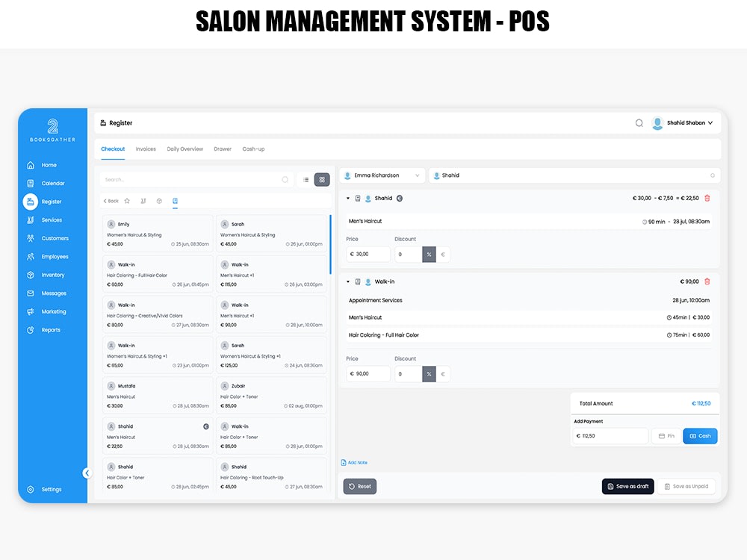Select Walk-in Hair Coloring Full Hair Color card
747x560 pixels.
click(x=158, y=274)
